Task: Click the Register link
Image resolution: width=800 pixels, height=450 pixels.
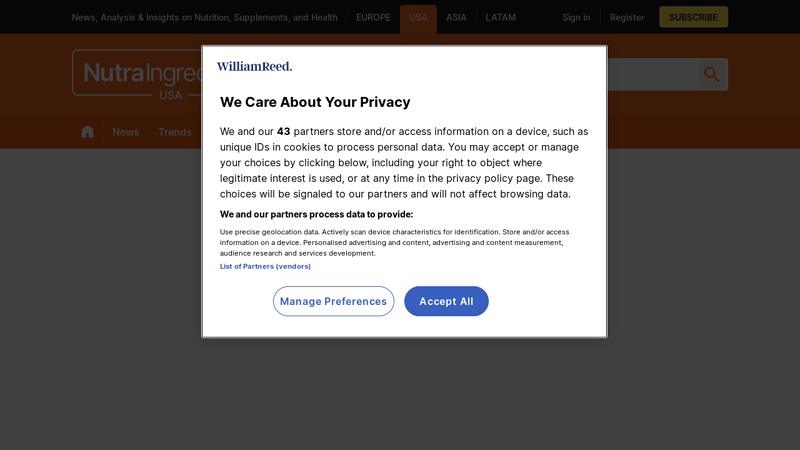Action: click(x=627, y=17)
